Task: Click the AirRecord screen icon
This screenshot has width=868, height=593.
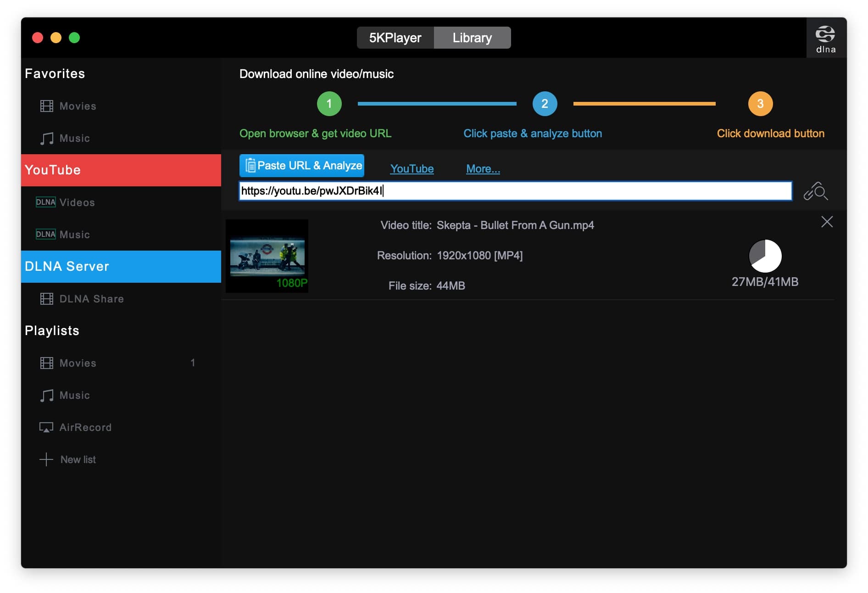Action: (x=46, y=427)
